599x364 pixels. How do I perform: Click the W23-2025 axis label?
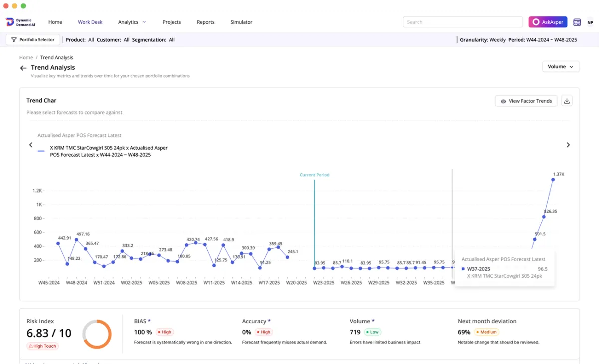pos(323,283)
